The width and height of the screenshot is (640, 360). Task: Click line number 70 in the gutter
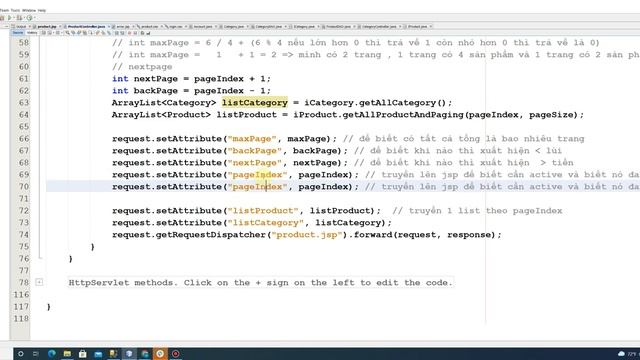click(24, 187)
